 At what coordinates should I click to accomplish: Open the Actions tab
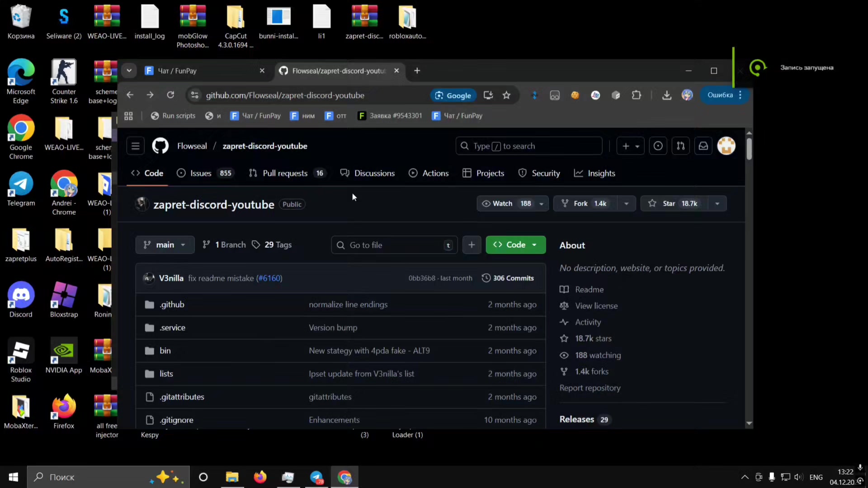[x=429, y=173]
